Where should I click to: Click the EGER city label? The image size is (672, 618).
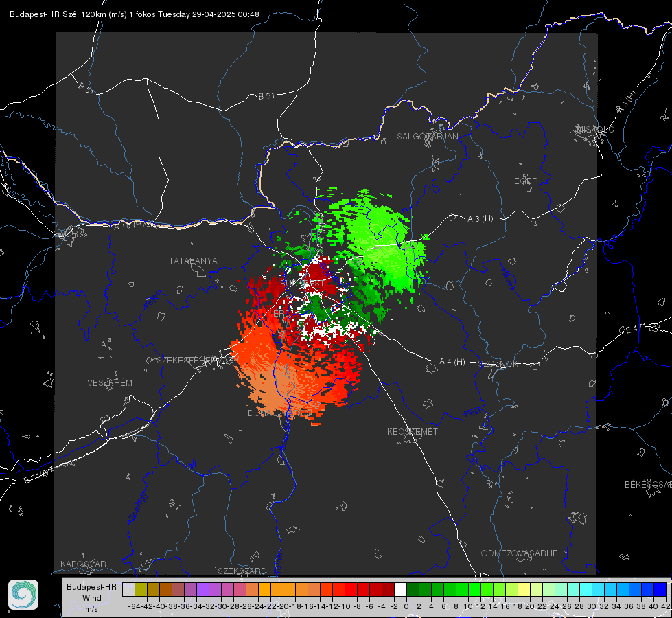(x=526, y=181)
